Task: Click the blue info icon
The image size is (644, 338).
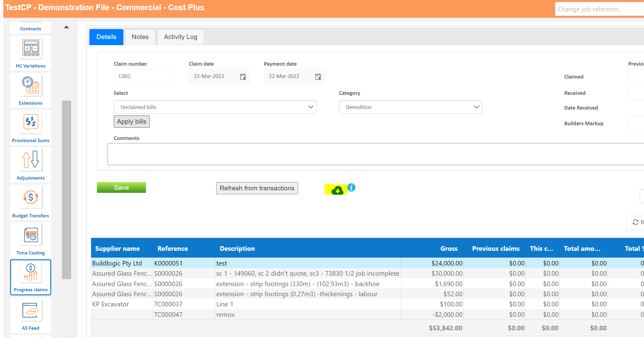Action: (x=351, y=187)
